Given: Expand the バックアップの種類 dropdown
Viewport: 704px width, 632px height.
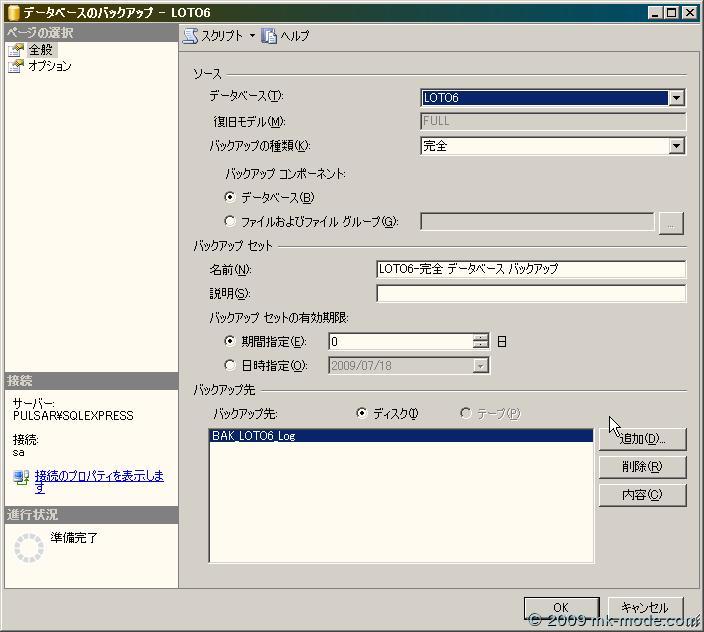Looking at the screenshot, I should [676, 146].
